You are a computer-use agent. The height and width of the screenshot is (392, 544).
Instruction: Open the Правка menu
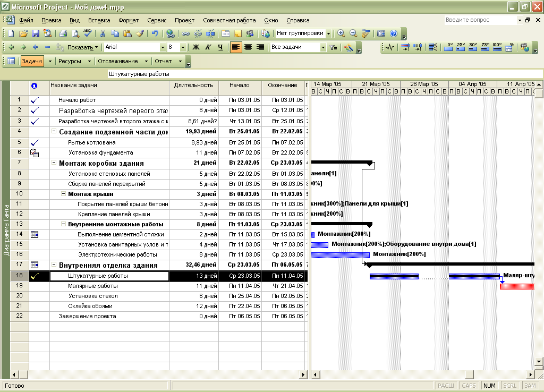(x=52, y=21)
